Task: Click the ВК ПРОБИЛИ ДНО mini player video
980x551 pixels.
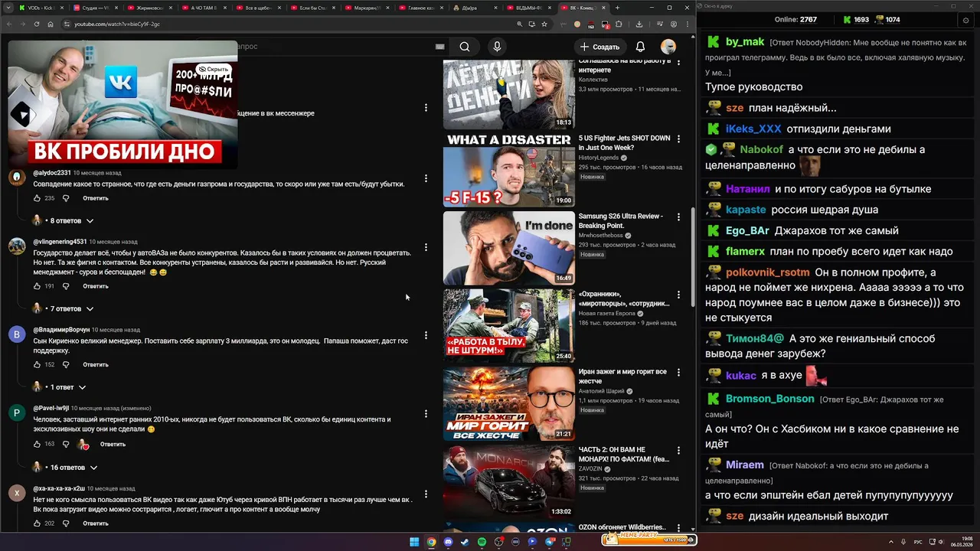Action: pyautogui.click(x=122, y=103)
